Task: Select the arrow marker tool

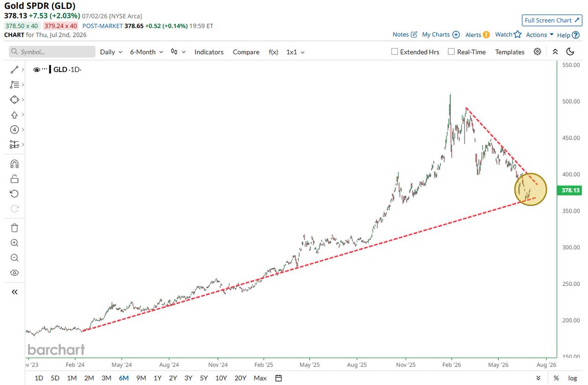Action: [14, 115]
